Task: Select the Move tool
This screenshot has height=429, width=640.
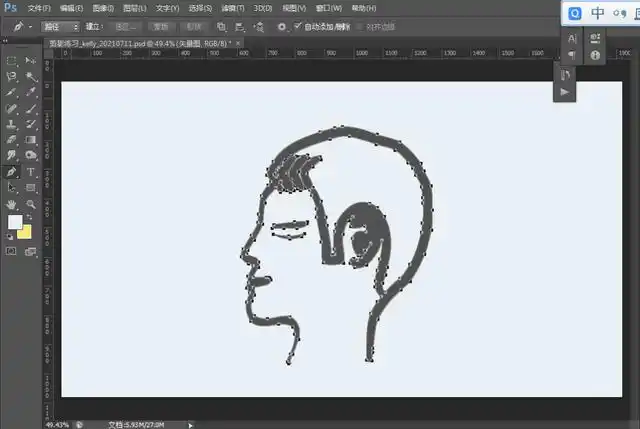Action: click(31, 61)
